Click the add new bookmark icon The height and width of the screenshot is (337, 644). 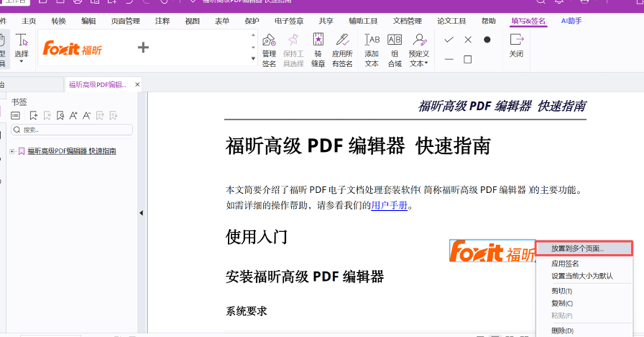pos(34,116)
